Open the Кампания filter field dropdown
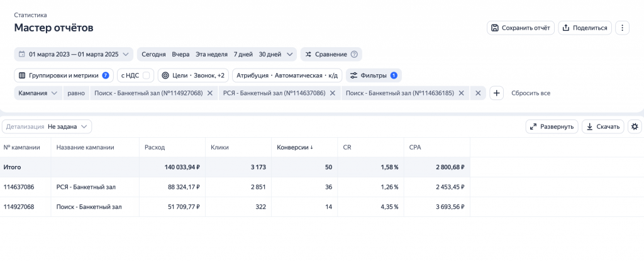The width and height of the screenshot is (644, 261). 38,93
